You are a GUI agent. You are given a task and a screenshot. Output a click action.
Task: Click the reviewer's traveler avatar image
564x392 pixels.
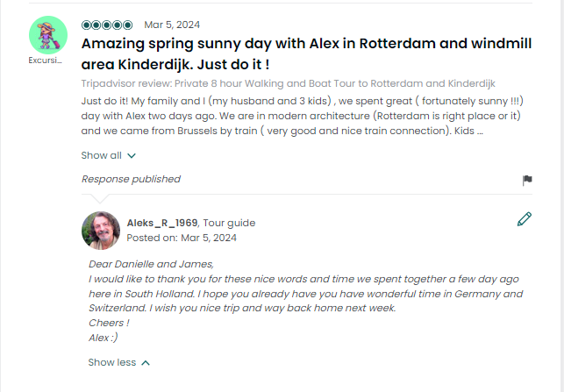(48, 35)
